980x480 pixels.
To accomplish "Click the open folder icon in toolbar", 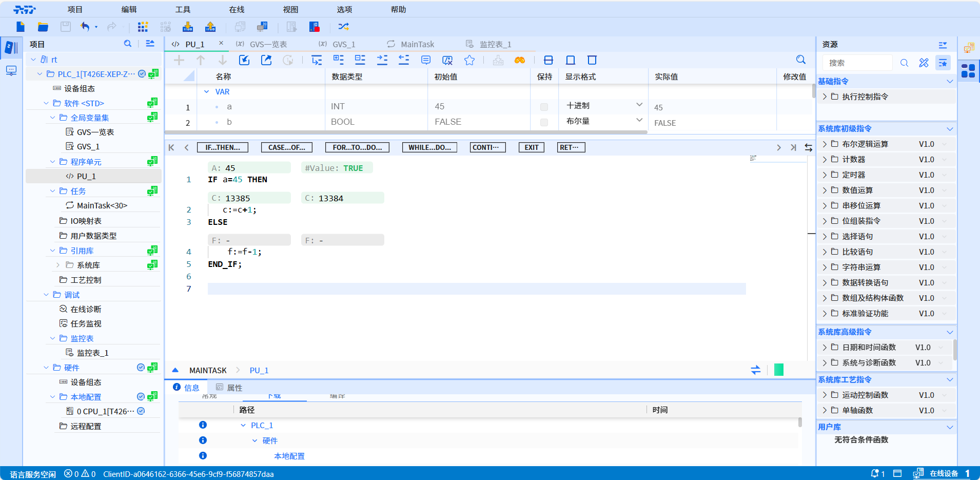I will click(x=43, y=27).
